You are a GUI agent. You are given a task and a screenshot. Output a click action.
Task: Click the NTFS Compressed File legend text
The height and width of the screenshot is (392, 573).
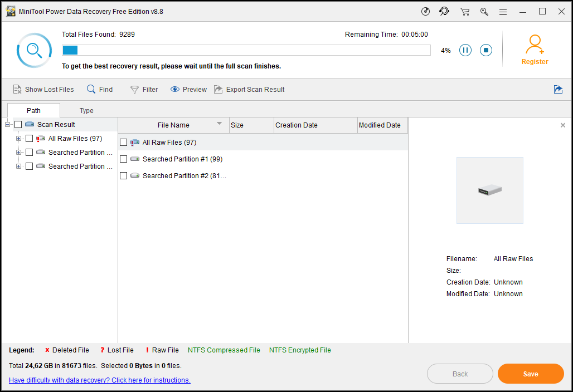click(x=224, y=350)
